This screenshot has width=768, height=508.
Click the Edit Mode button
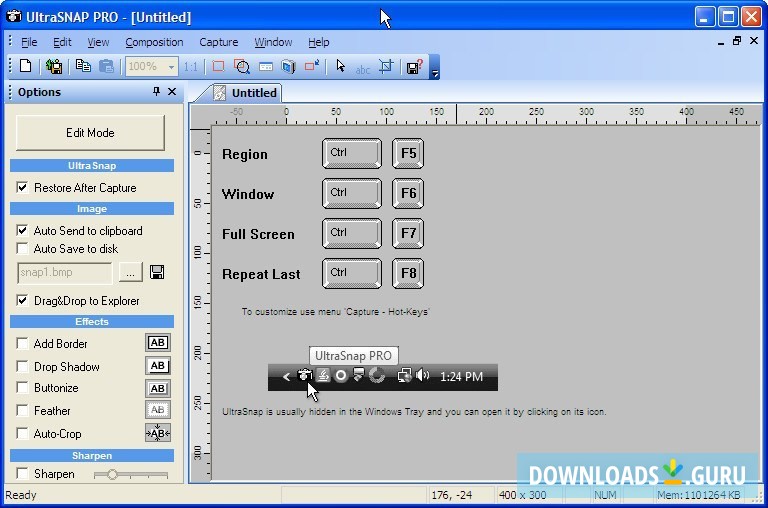tap(90, 132)
